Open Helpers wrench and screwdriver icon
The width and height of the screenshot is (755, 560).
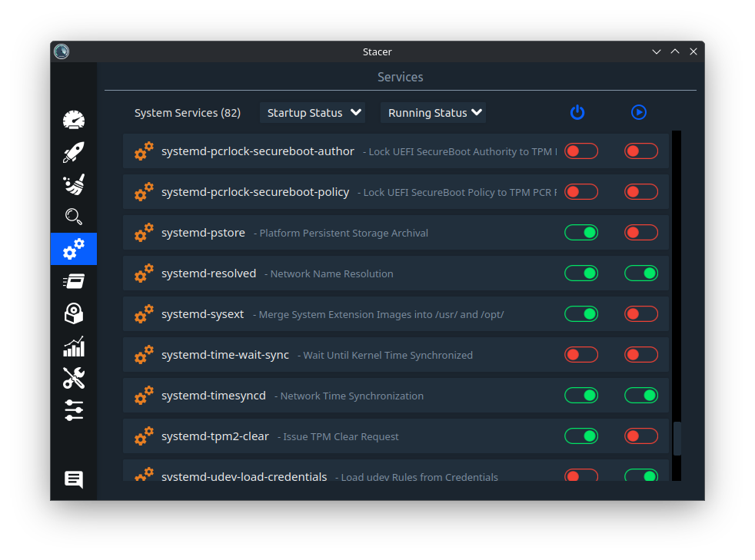(74, 378)
